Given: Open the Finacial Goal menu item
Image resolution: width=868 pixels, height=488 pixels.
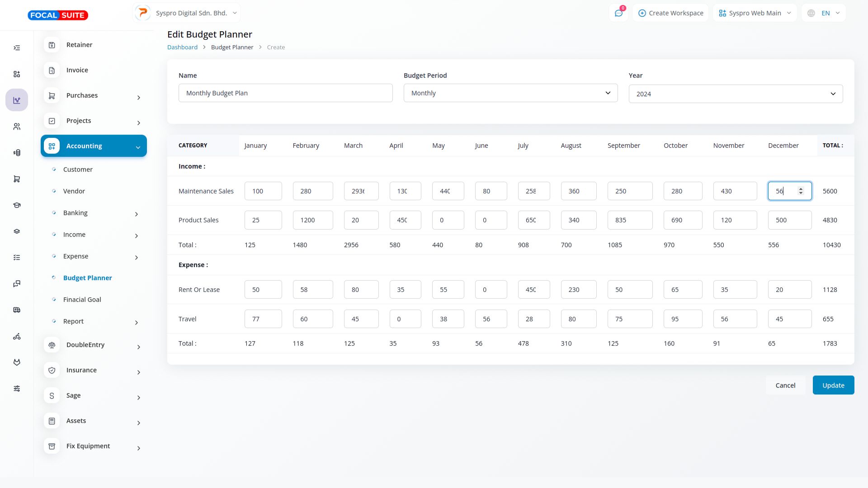Looking at the screenshot, I should [82, 300].
